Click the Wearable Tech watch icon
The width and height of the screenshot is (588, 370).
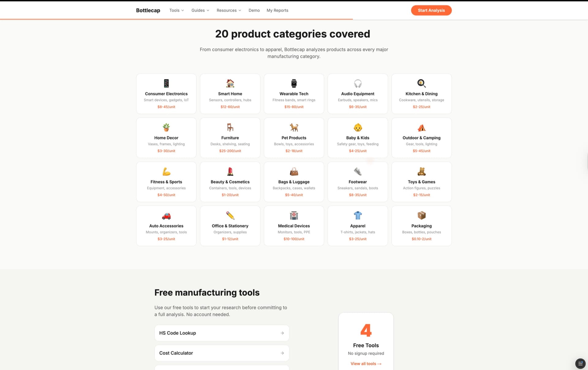294,83
